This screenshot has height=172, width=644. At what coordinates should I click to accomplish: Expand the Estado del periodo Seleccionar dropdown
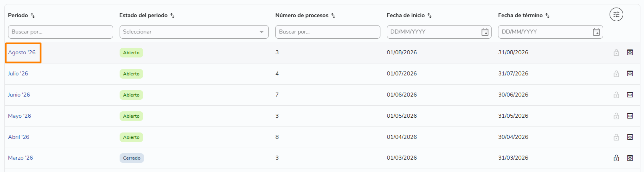(x=194, y=32)
